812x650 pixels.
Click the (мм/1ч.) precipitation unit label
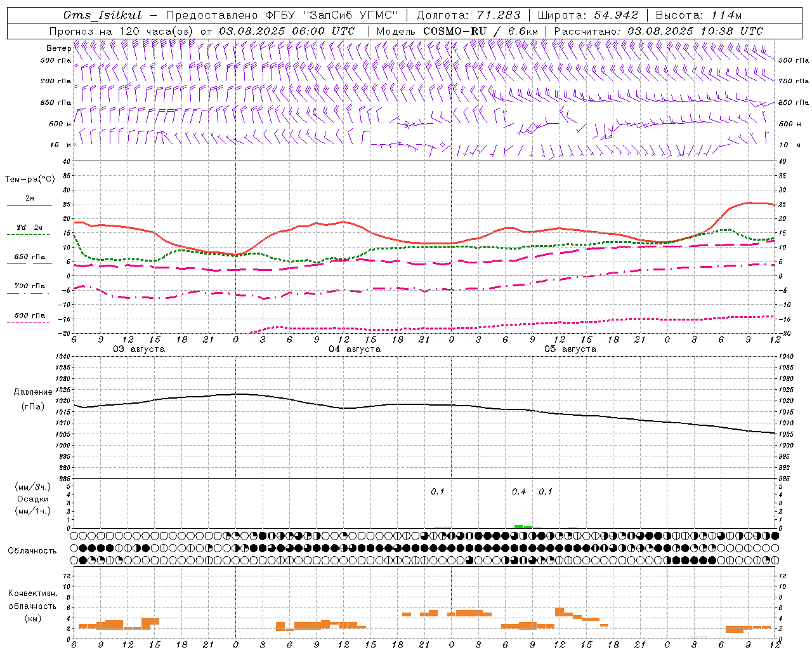coord(32,511)
